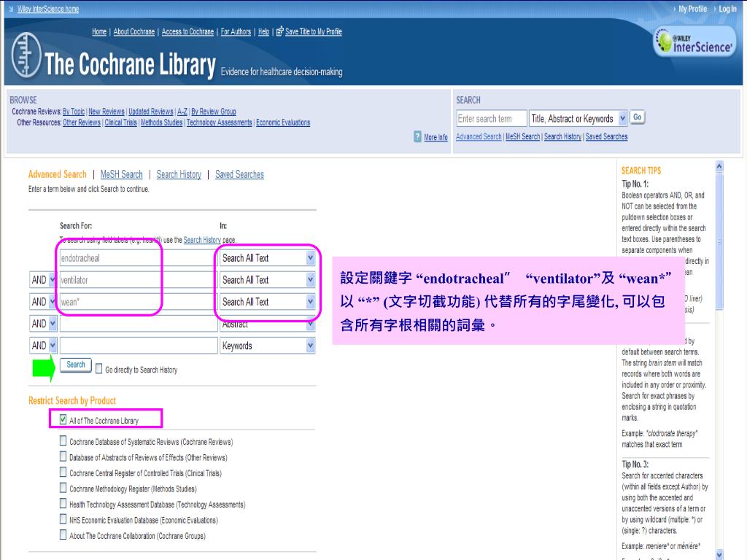Check About The Cochrane Collaboration checkbox

pyautogui.click(x=63, y=535)
